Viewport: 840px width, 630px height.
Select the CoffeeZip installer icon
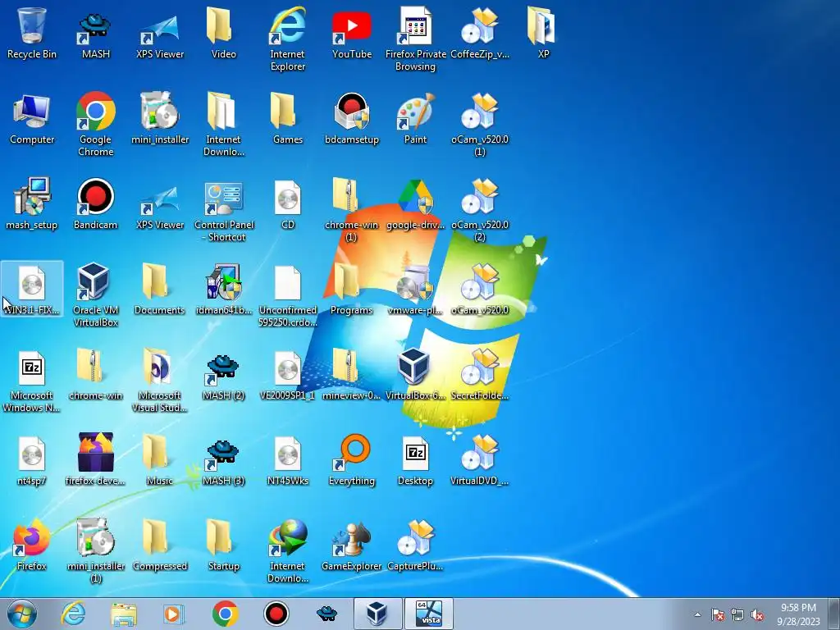[x=479, y=32]
